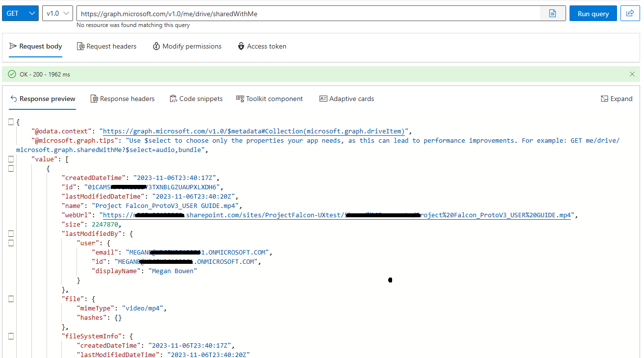Click the Code snippets icon
644x358 pixels.
(173, 99)
